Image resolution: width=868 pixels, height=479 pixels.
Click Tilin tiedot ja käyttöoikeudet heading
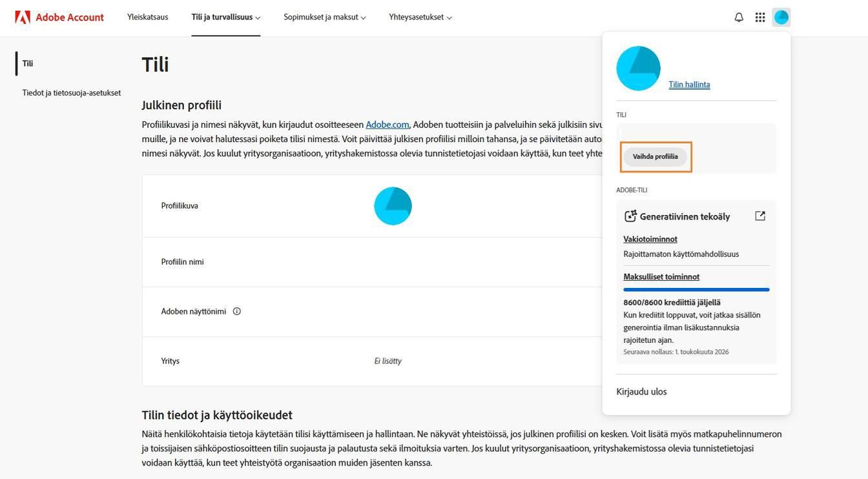[x=217, y=415]
